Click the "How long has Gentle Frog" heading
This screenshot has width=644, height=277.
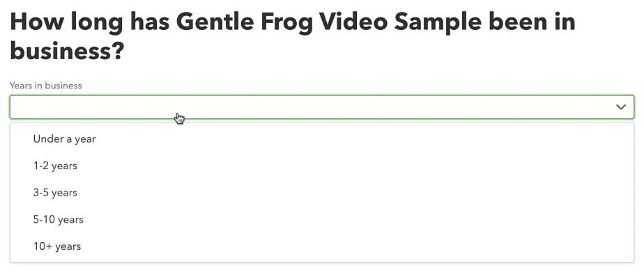tap(293, 37)
